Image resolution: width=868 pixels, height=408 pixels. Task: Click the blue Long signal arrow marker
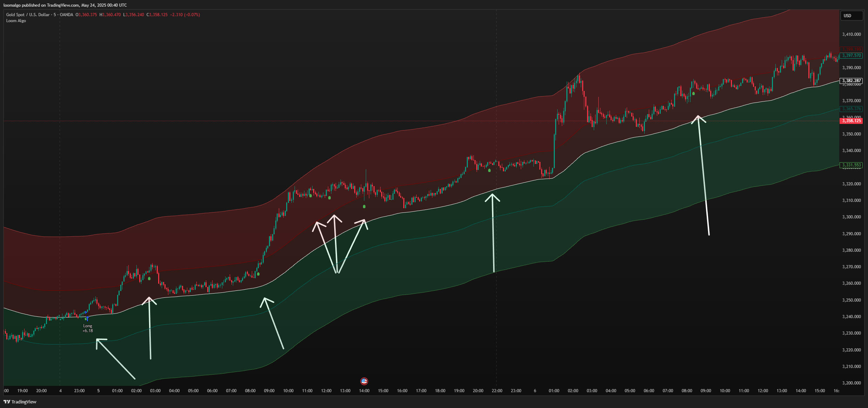click(87, 318)
